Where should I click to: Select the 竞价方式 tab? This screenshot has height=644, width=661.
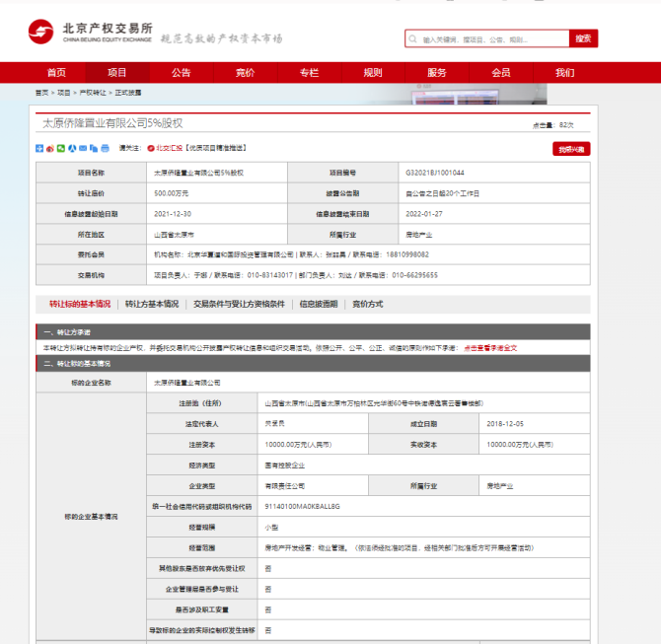click(x=368, y=304)
